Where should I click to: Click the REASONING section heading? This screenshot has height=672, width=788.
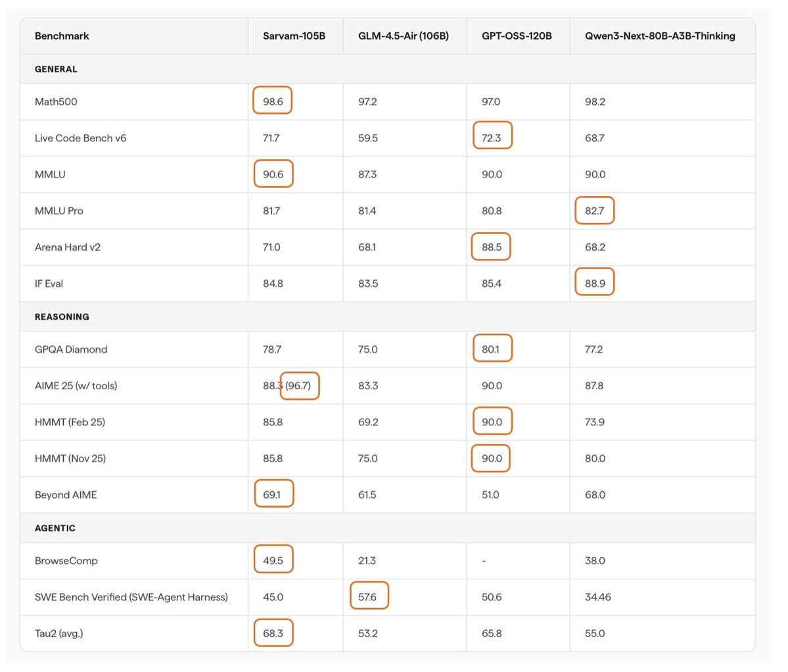pos(62,317)
